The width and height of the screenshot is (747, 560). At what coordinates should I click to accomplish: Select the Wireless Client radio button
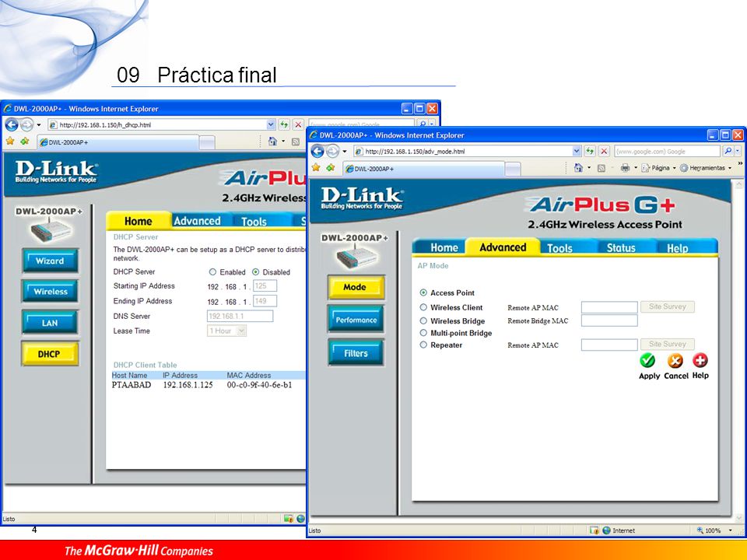pos(423,307)
